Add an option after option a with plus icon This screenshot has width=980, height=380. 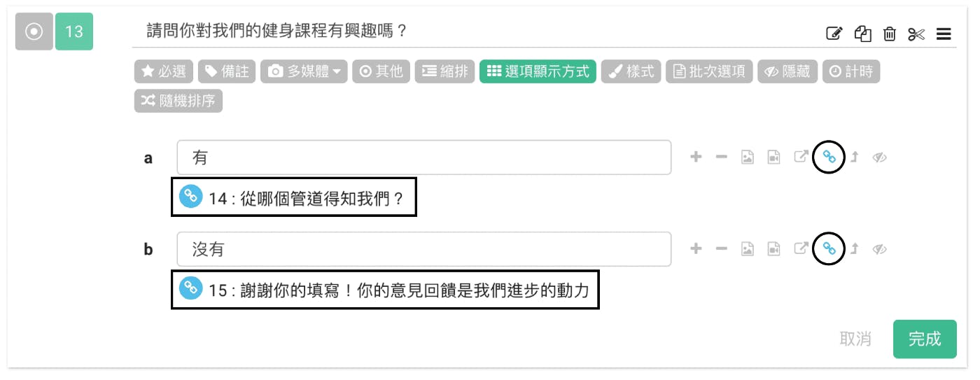click(696, 157)
